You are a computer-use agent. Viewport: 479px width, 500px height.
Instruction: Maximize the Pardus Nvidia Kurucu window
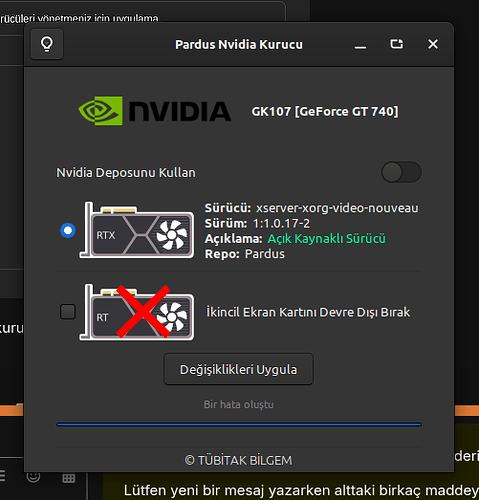coord(397,44)
